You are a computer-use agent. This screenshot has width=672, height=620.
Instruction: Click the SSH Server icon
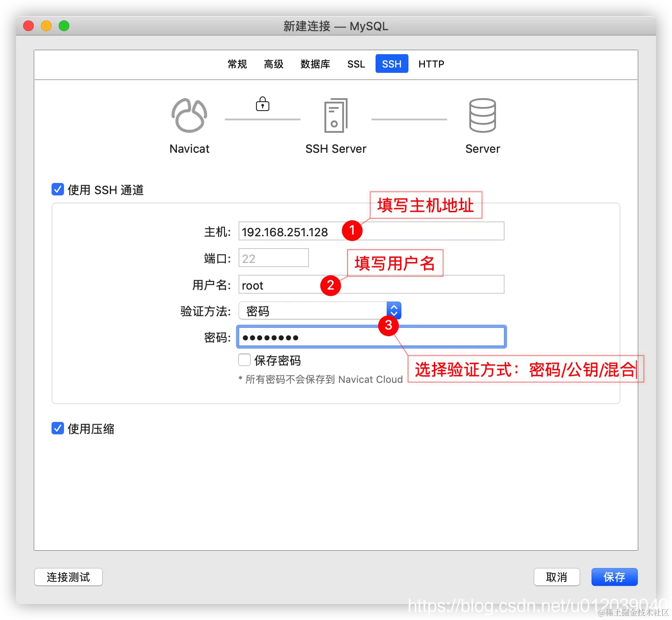pyautogui.click(x=336, y=116)
